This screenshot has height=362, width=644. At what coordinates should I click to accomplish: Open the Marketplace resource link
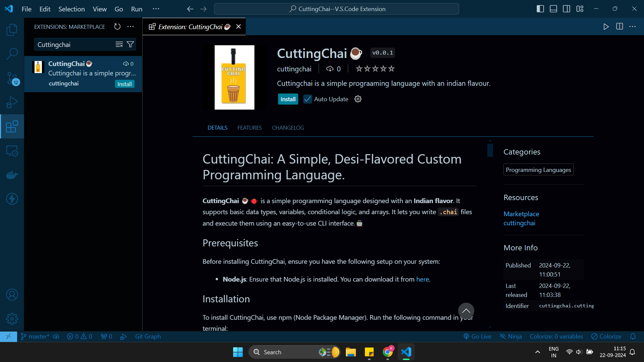pos(521,214)
